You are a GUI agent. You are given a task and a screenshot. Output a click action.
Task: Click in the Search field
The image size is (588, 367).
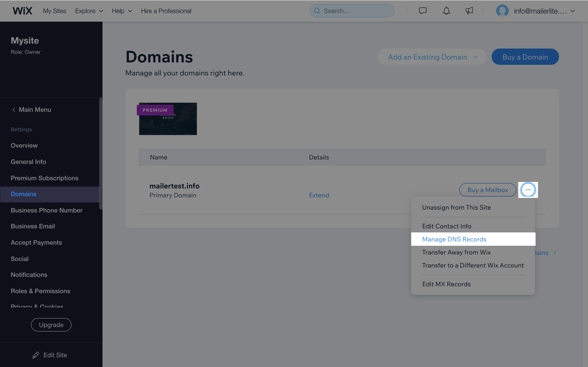pos(355,11)
